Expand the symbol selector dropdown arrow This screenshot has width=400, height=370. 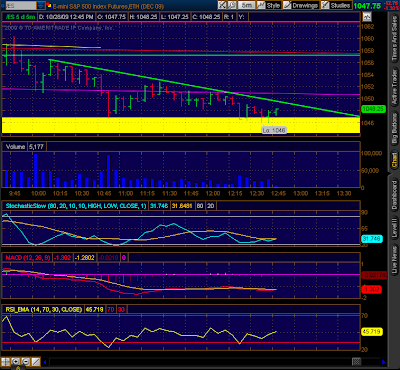pos(41,6)
